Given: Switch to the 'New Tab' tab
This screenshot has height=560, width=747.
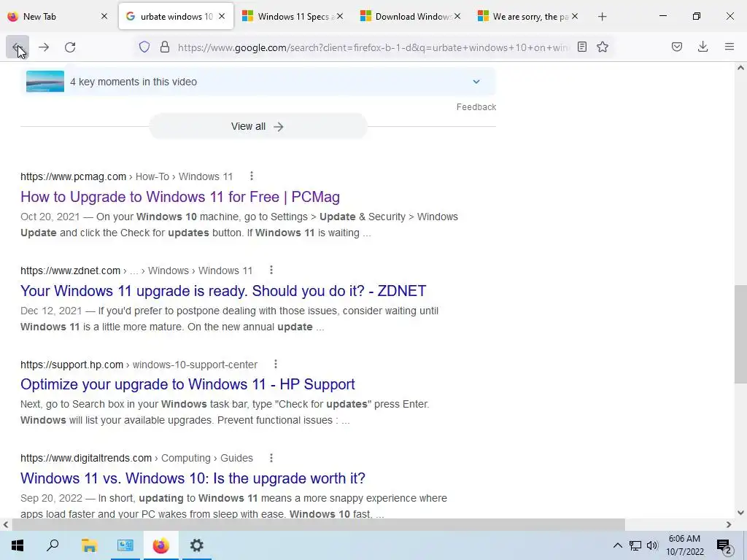Looking at the screenshot, I should point(57,17).
